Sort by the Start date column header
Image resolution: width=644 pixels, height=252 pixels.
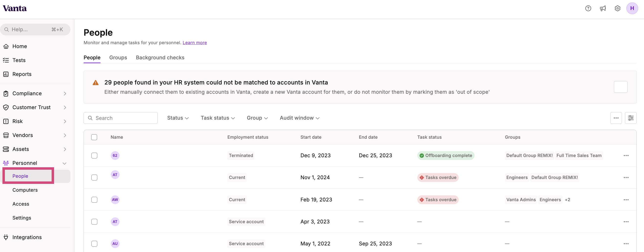[x=311, y=137]
